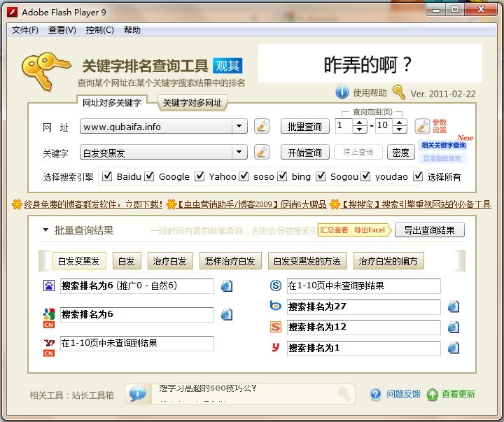Toggle the soso search engine checkbox

pyautogui.click(x=244, y=176)
